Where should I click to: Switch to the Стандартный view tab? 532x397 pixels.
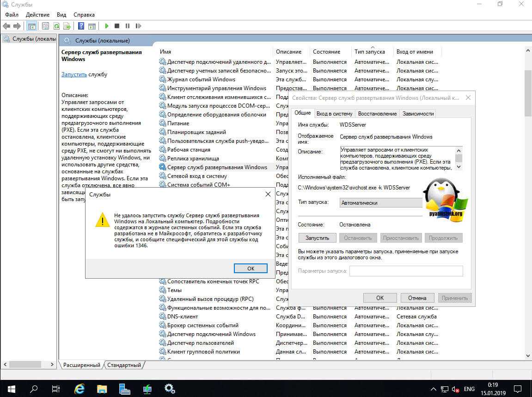[x=124, y=365]
